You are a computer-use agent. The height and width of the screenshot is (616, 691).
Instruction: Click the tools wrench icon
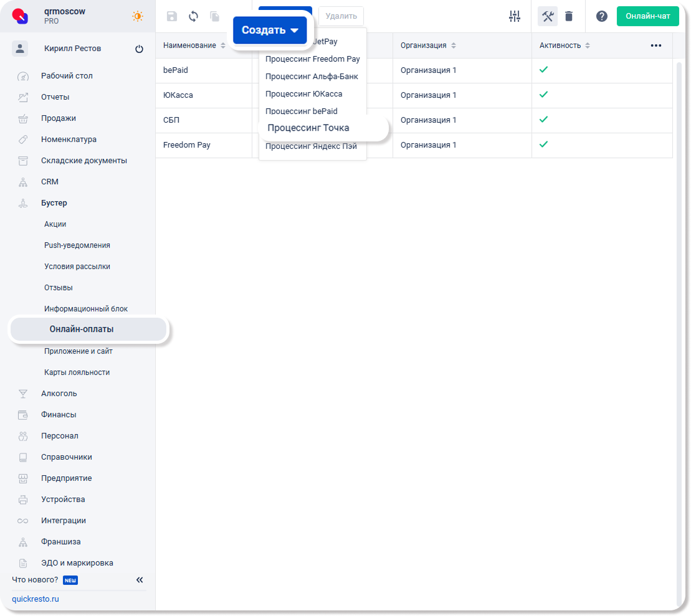pos(548,17)
